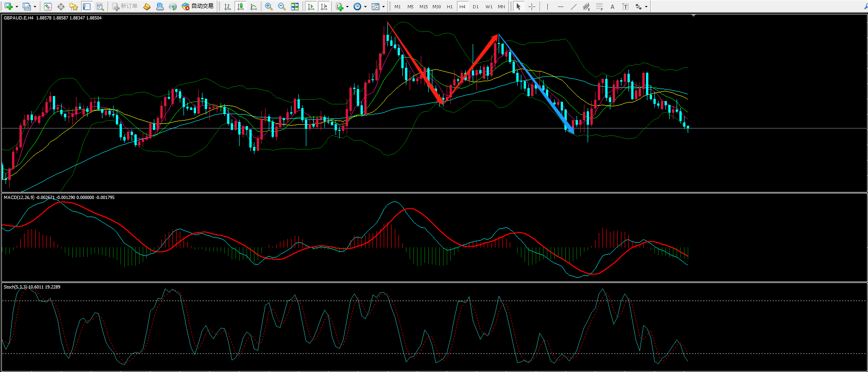Click the 自动交易 auto trading button
The image size is (868, 372).
(x=198, y=6)
